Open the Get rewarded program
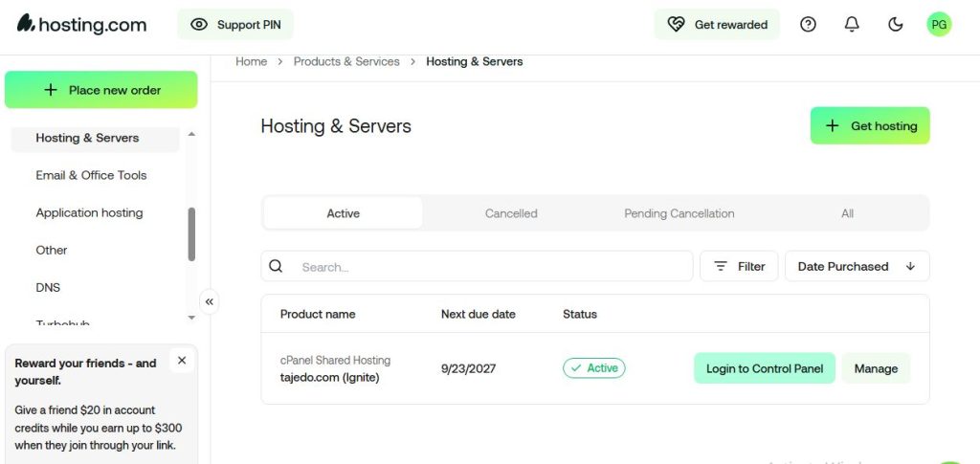This screenshot has height=464, width=980. pyautogui.click(x=717, y=24)
